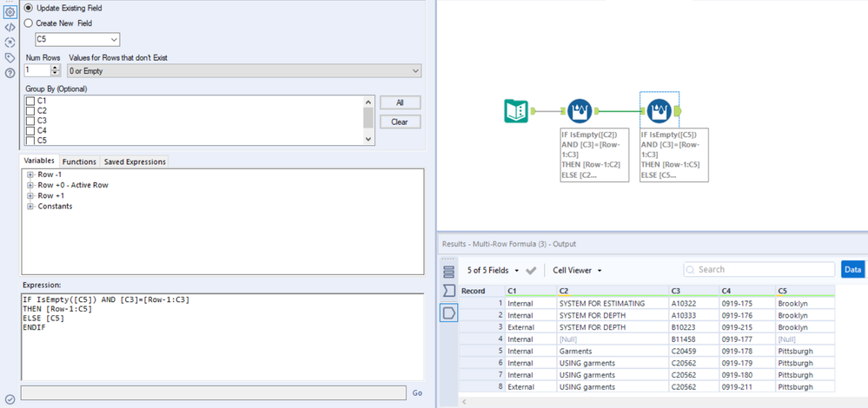This screenshot has width=868, height=408.
Task: Click the Clear button for Group By
Action: [x=400, y=122]
